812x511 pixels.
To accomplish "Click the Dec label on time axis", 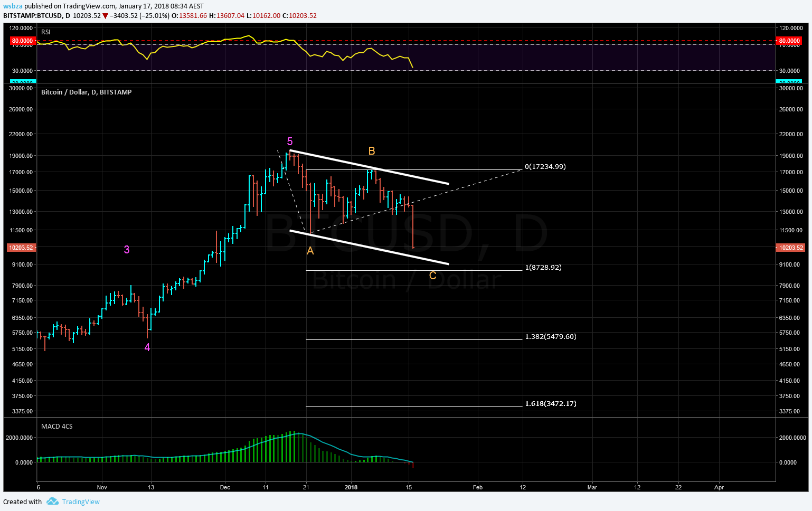I will click(x=225, y=487).
